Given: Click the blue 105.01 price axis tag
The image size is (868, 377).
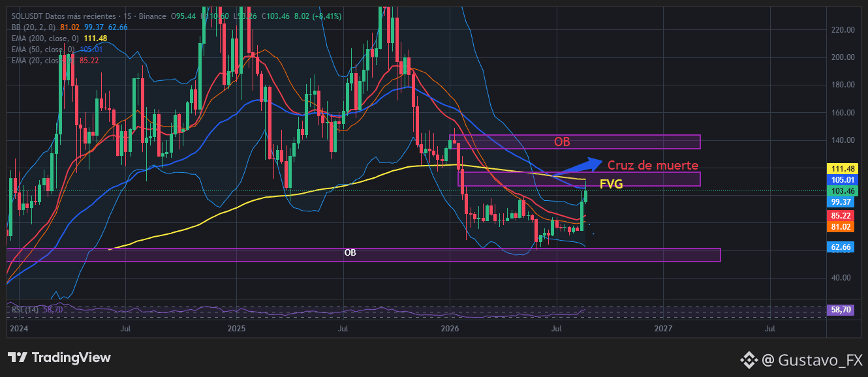Looking at the screenshot, I should (x=841, y=179).
